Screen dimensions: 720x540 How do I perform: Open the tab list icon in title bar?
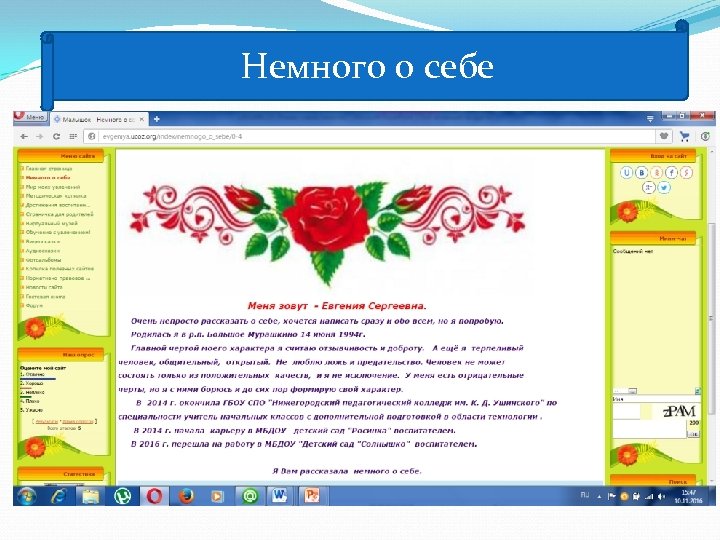coord(650,118)
